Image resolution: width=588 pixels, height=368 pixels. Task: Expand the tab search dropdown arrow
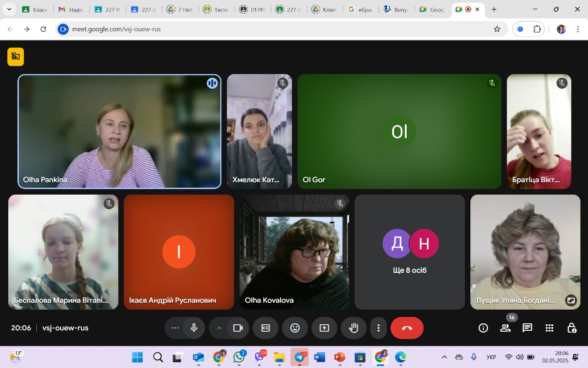pos(9,9)
